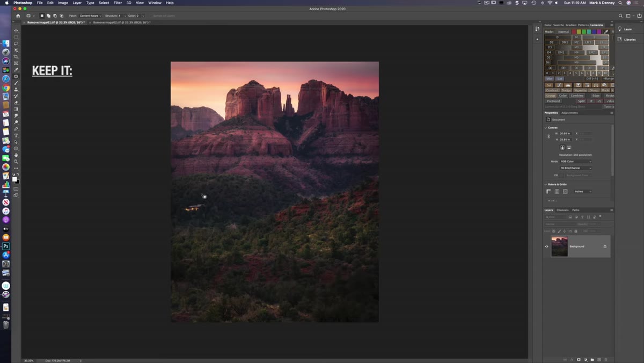This screenshot has width=644, height=363.
Task: Enable Intersect with selection mode
Action: tap(61, 16)
